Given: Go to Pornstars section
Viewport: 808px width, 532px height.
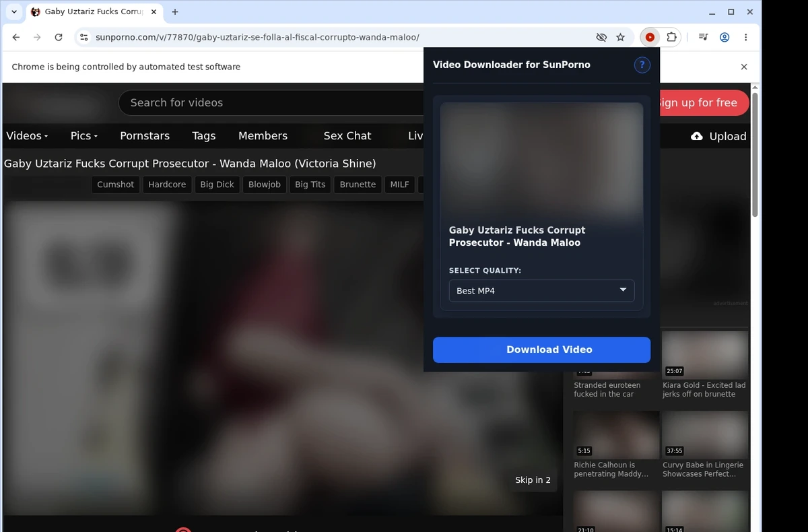Looking at the screenshot, I should click(x=145, y=135).
